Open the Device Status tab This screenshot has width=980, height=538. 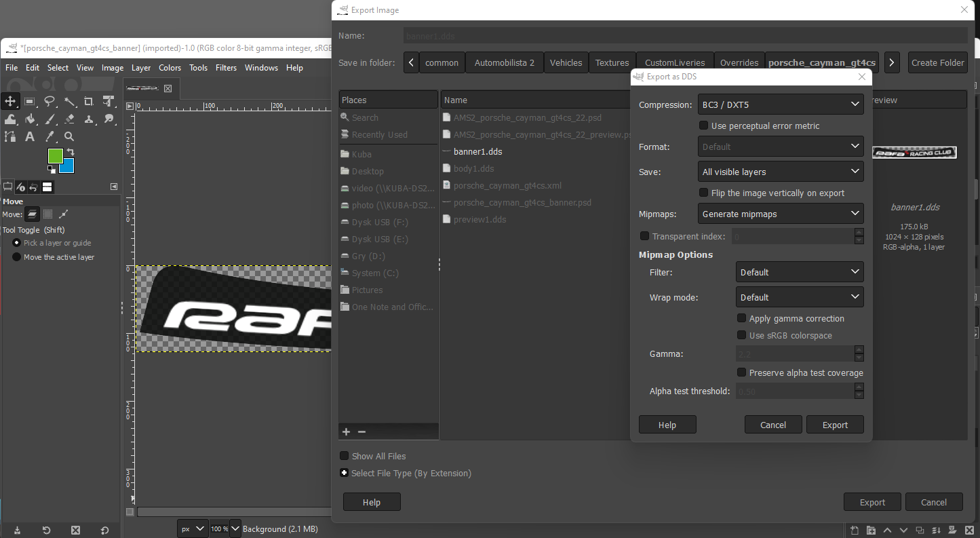(21, 187)
